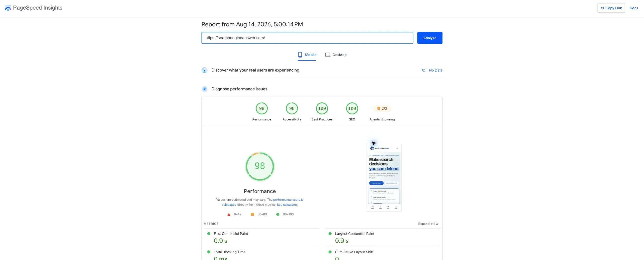The image size is (644, 260).
Task: Click the Performance title under the gauge
Action: tap(260, 191)
